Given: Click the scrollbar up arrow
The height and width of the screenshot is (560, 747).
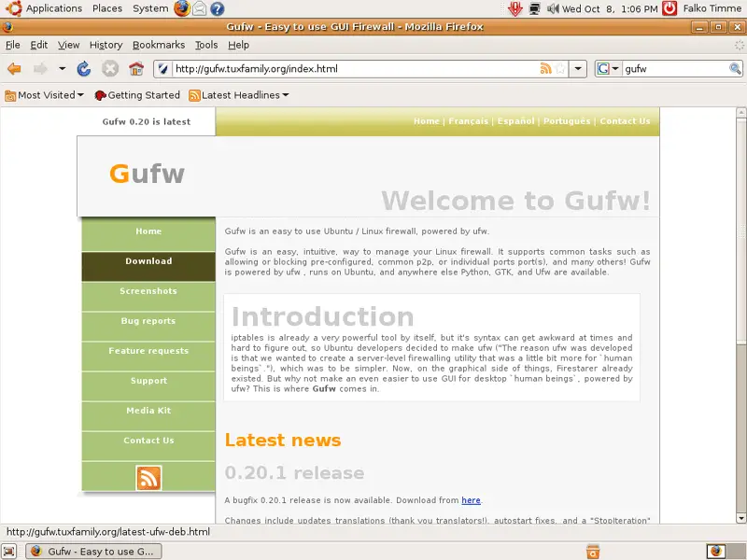Looking at the screenshot, I should tap(740, 112).
